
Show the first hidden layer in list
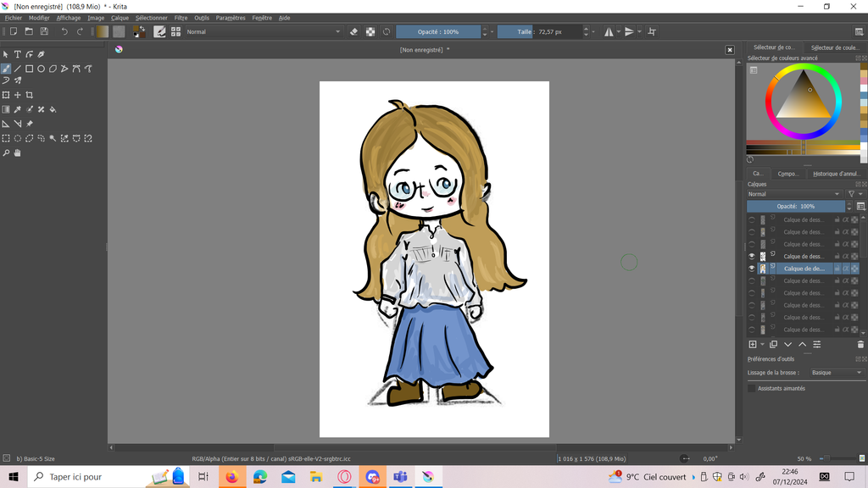[x=752, y=220]
